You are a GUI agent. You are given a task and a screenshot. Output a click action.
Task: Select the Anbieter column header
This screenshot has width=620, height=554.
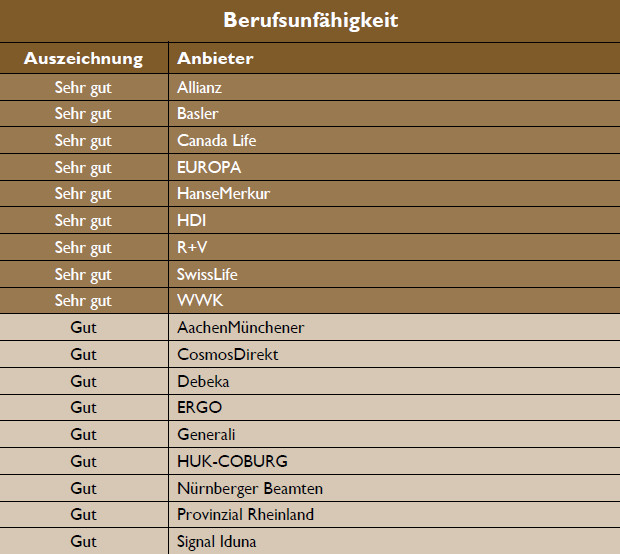[x=215, y=58]
